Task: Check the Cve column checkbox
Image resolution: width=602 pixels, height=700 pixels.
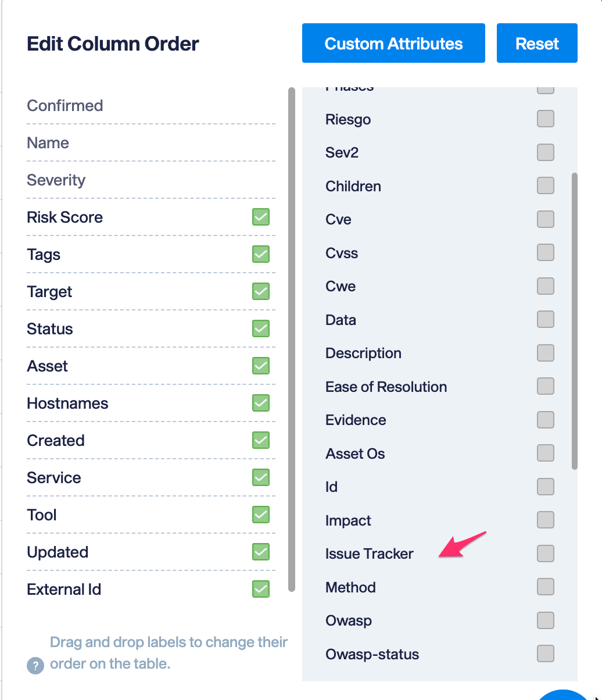Action: pos(546,219)
